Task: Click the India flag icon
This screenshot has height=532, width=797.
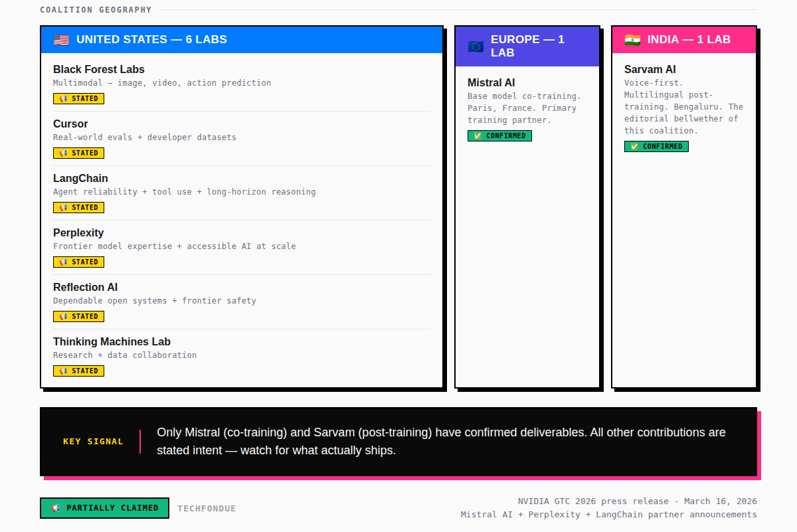Action: (632, 40)
